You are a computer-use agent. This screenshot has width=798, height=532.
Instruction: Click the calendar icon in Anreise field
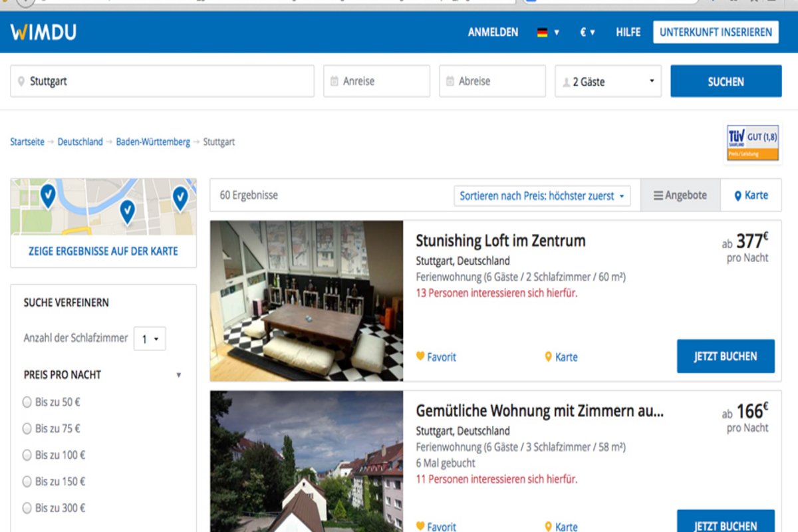(x=334, y=81)
